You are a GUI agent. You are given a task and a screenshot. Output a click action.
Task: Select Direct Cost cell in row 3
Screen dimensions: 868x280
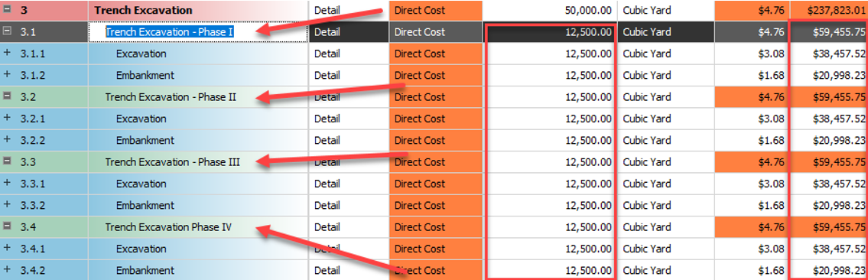coord(436,11)
